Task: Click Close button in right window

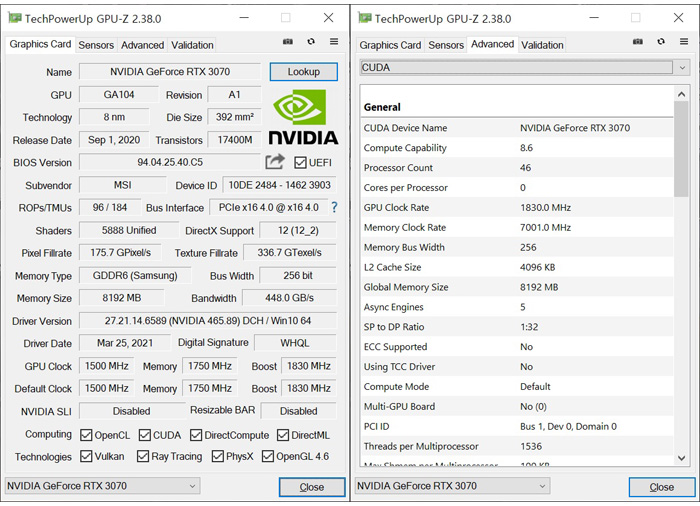Action: click(662, 487)
